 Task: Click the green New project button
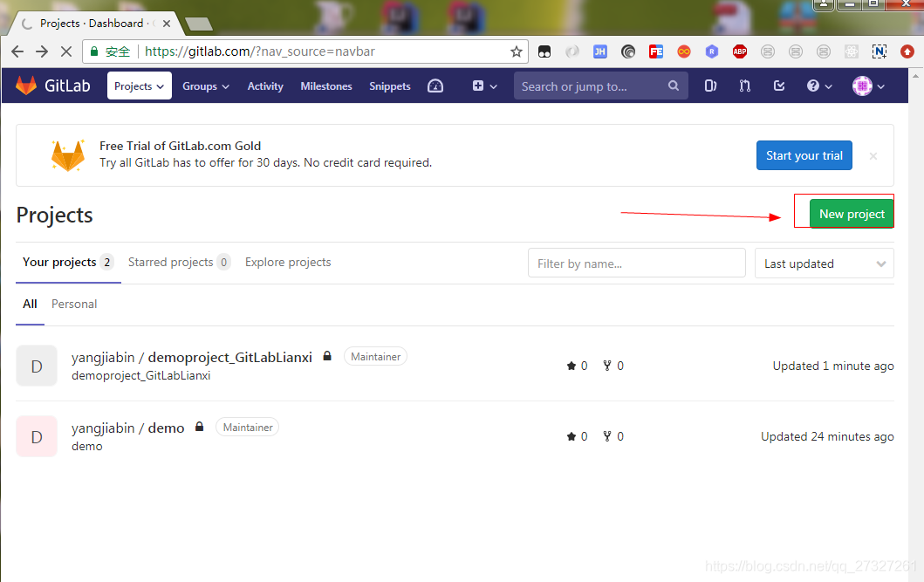tap(852, 214)
